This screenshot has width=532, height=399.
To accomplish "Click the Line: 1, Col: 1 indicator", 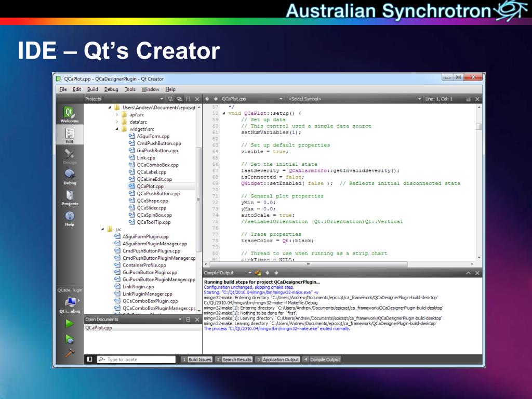I will (x=438, y=99).
